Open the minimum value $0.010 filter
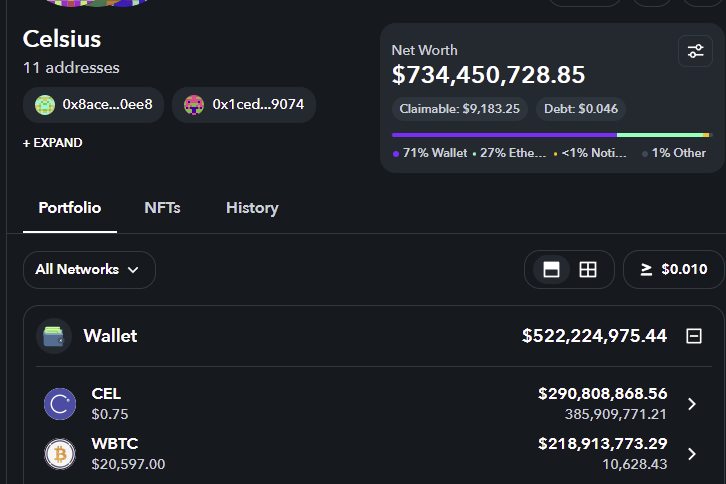The width and height of the screenshot is (726, 484). click(674, 270)
